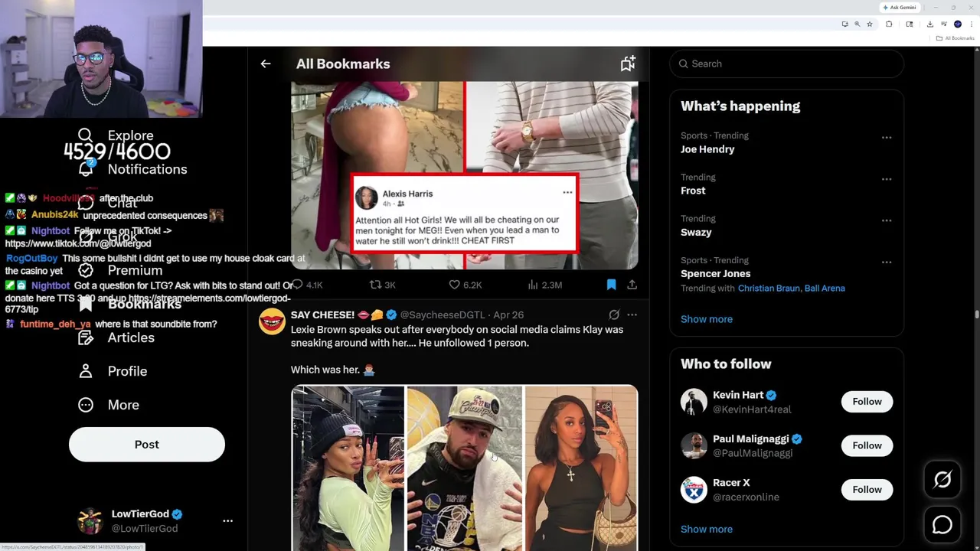
Task: Show more under What's happening
Action: (x=707, y=319)
